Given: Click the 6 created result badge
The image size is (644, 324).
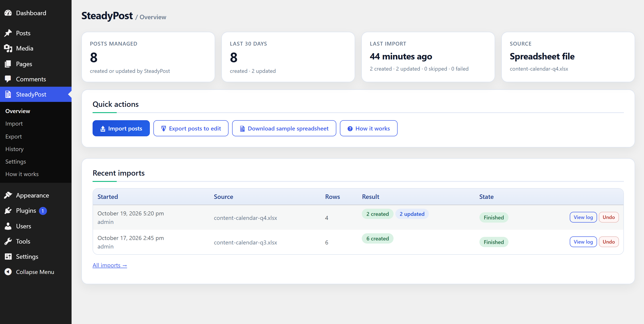Looking at the screenshot, I should [x=377, y=239].
